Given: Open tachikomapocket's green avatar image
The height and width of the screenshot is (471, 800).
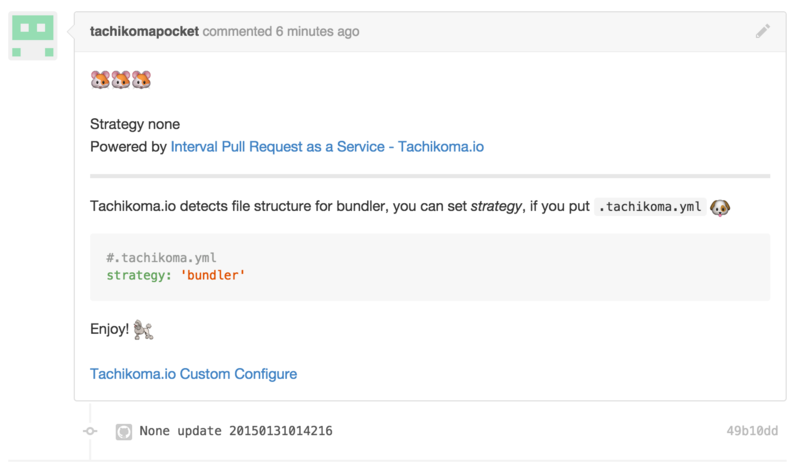Looking at the screenshot, I should point(32,36).
